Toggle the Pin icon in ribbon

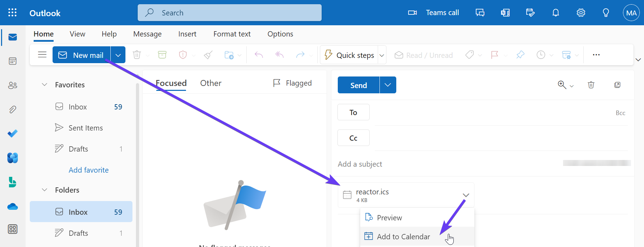(520, 55)
